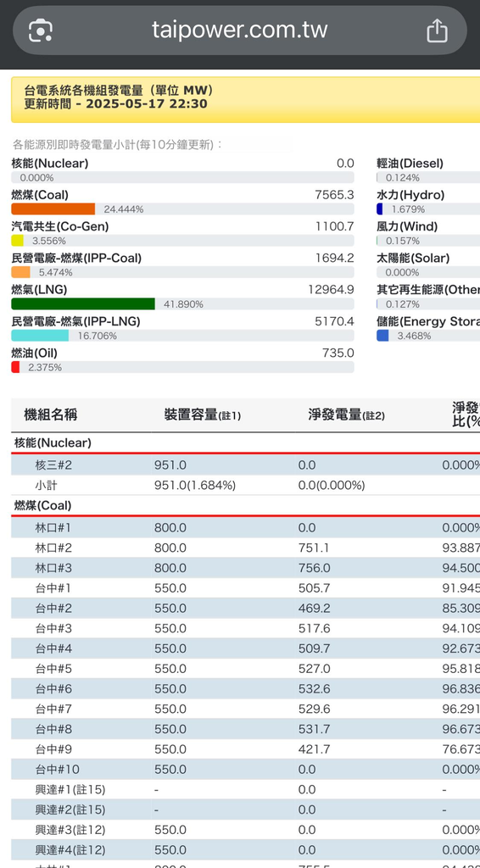Image resolution: width=480 pixels, height=868 pixels.
Task: Click the dark green LNG bar
Action: coord(83,304)
